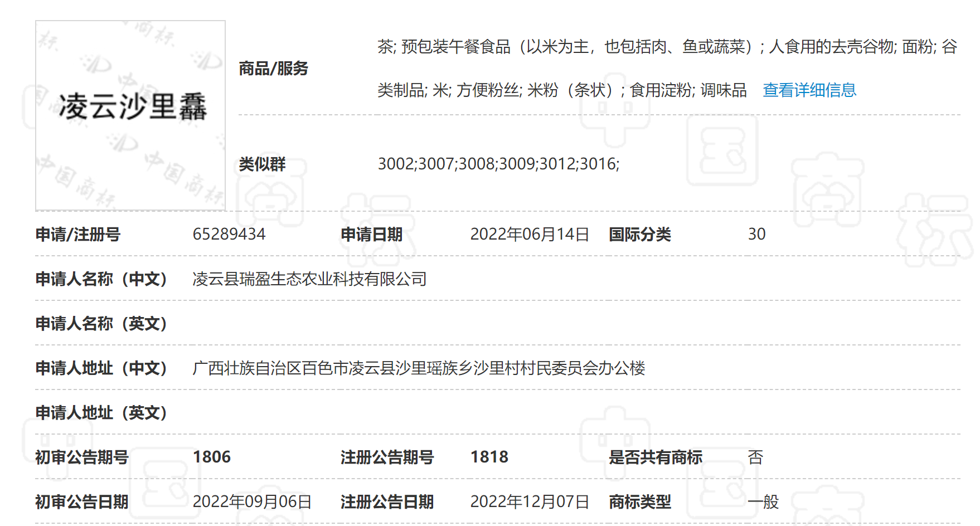
Task: Click 商标类型 field label
Action: click(641, 501)
